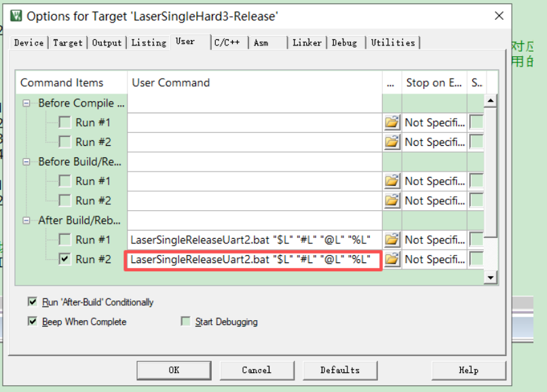This screenshot has width=547, height=392.
Task: Open Stop on Exit dropdown for After Build Run #2
Action: tap(434, 259)
